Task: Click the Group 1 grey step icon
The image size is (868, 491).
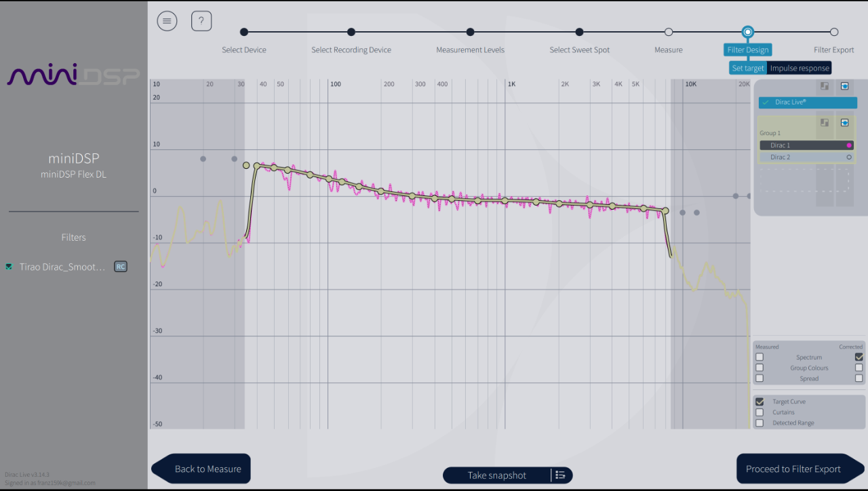Action: [825, 123]
